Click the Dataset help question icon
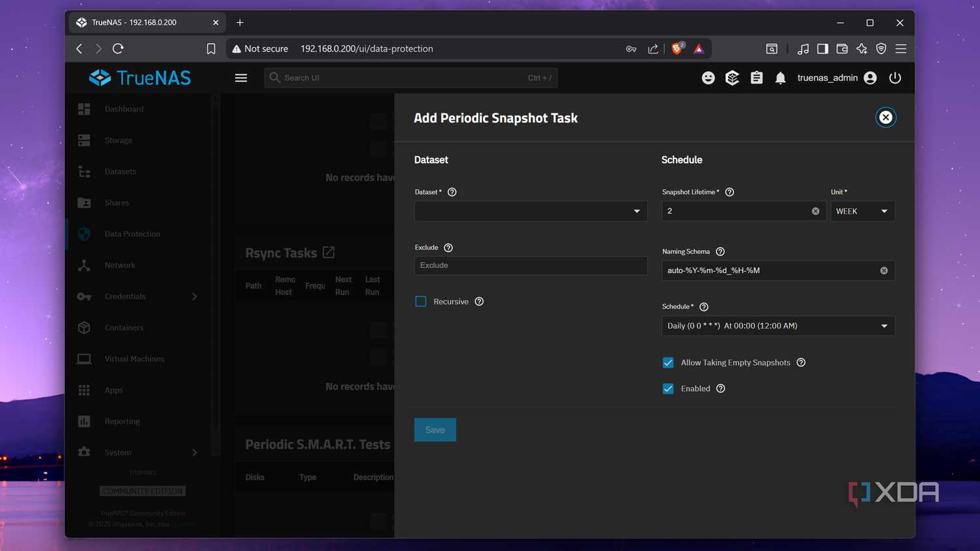Screen dimensions: 980x551 pyautogui.click(x=452, y=192)
